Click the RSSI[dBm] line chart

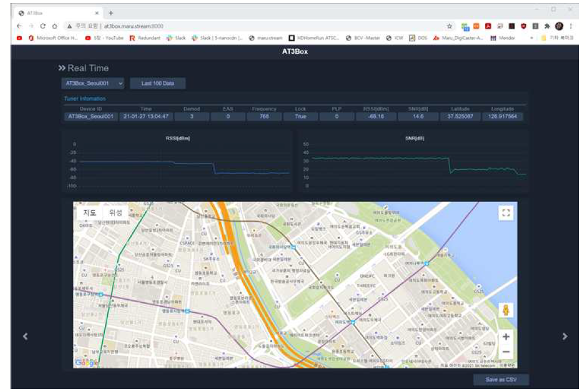[177, 162]
